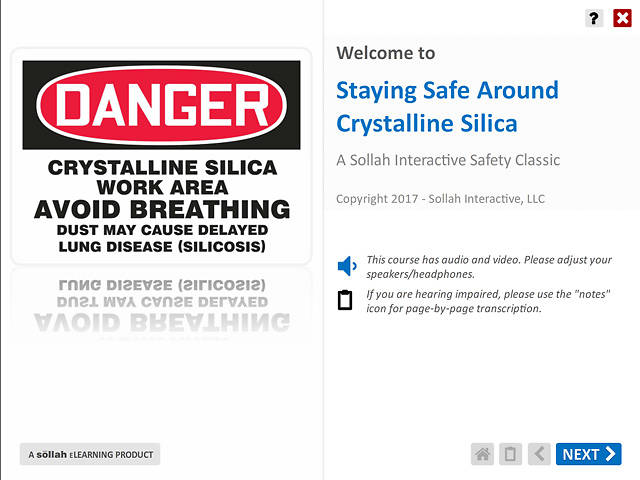Open the notes transcription icon in navigation

[510, 454]
